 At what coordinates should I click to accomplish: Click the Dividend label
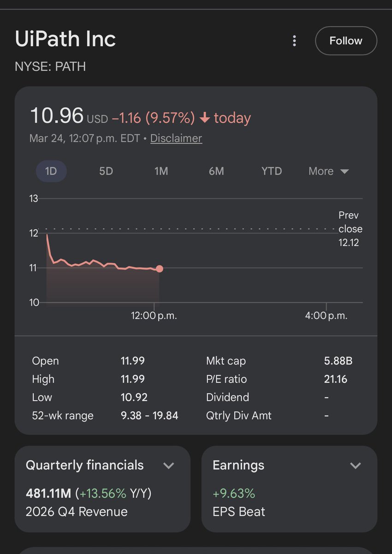pos(227,397)
